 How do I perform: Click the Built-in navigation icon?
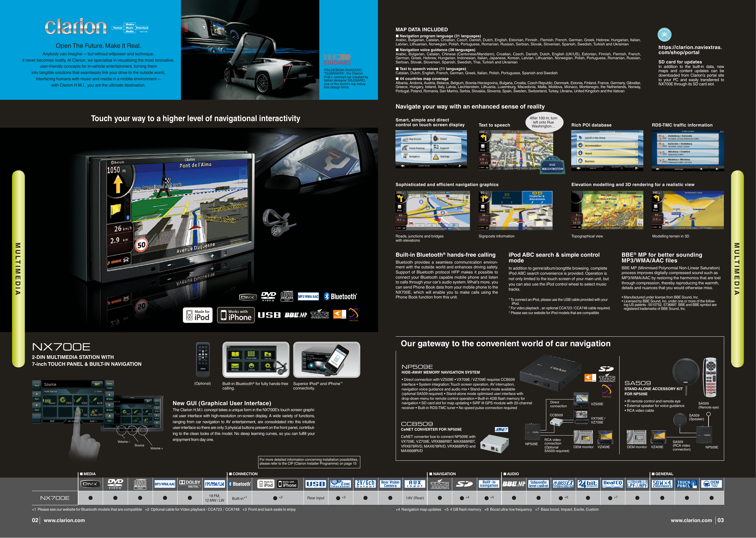[489, 484]
